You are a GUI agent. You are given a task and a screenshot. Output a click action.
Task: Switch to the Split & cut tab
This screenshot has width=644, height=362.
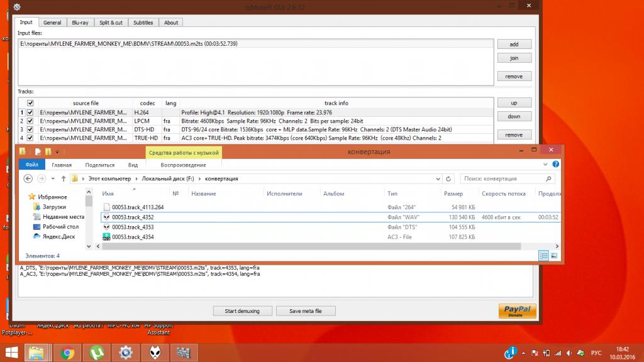(111, 23)
